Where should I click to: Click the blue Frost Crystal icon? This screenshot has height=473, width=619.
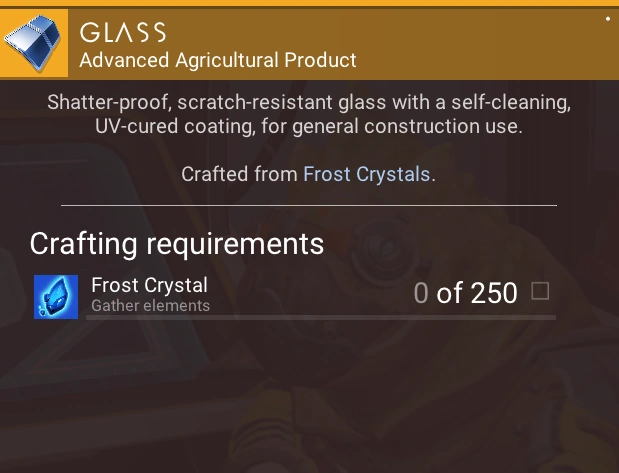(x=56, y=297)
